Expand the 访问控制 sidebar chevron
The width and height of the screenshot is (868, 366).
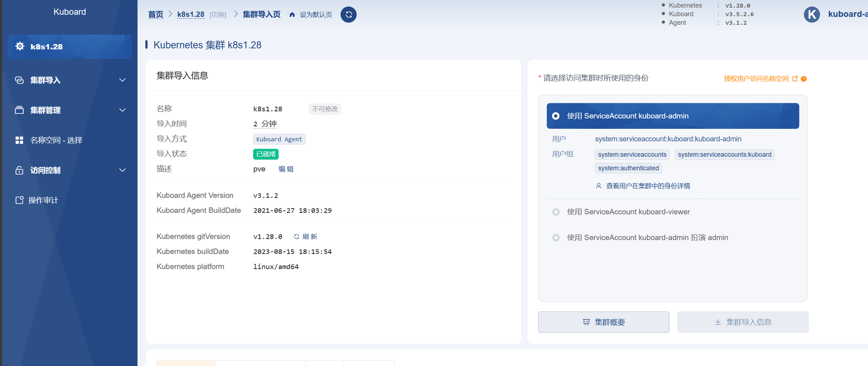(122, 170)
